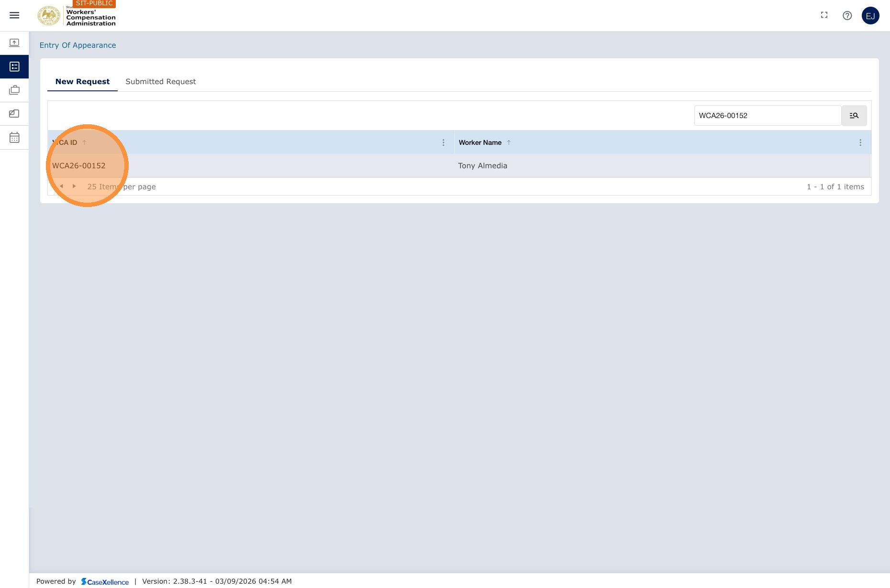
Task: Click the version 2.38.3-41 footer text
Action: coord(217,582)
